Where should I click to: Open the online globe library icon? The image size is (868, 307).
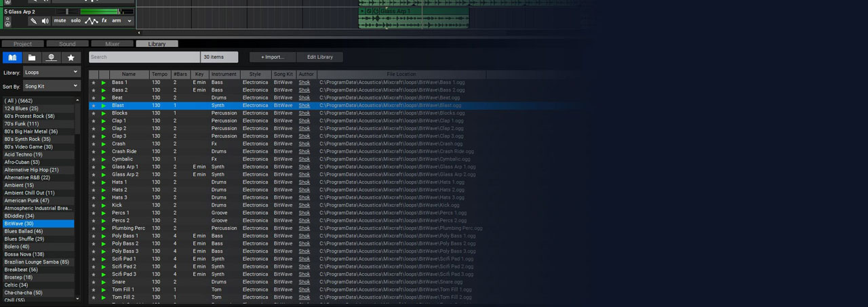[52, 58]
